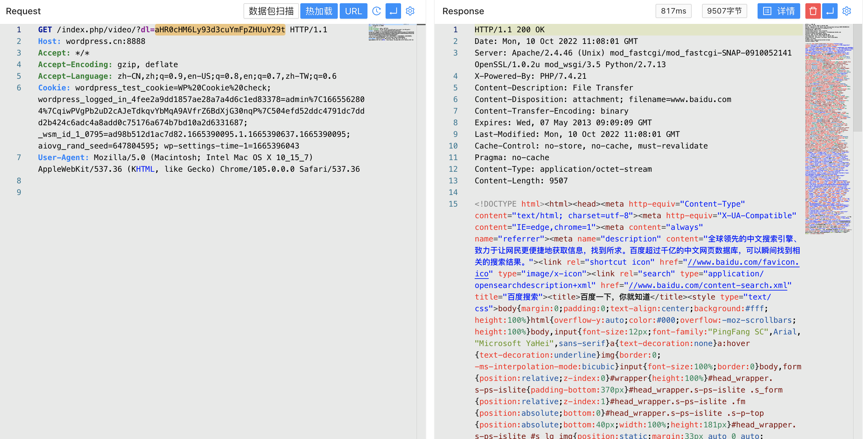Open the request history clock icon
This screenshot has width=868, height=439.
(377, 11)
